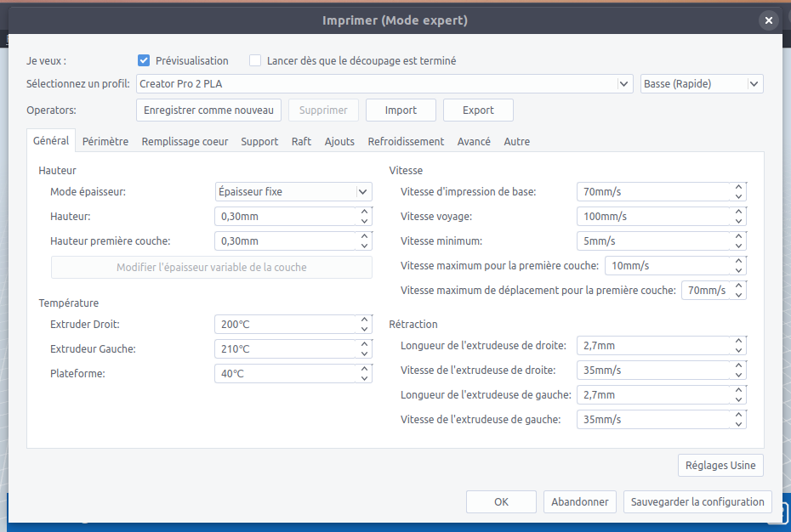791x532 pixels.
Task: Increase Vitesse minimum value
Action: tap(738, 236)
